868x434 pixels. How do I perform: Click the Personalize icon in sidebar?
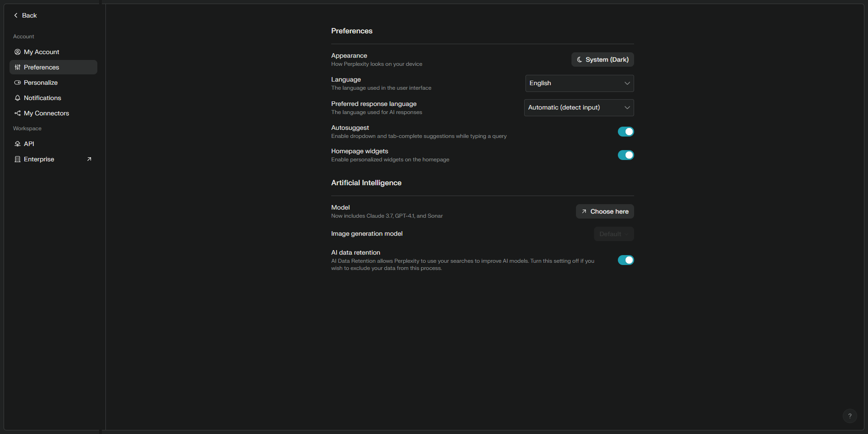coord(18,82)
